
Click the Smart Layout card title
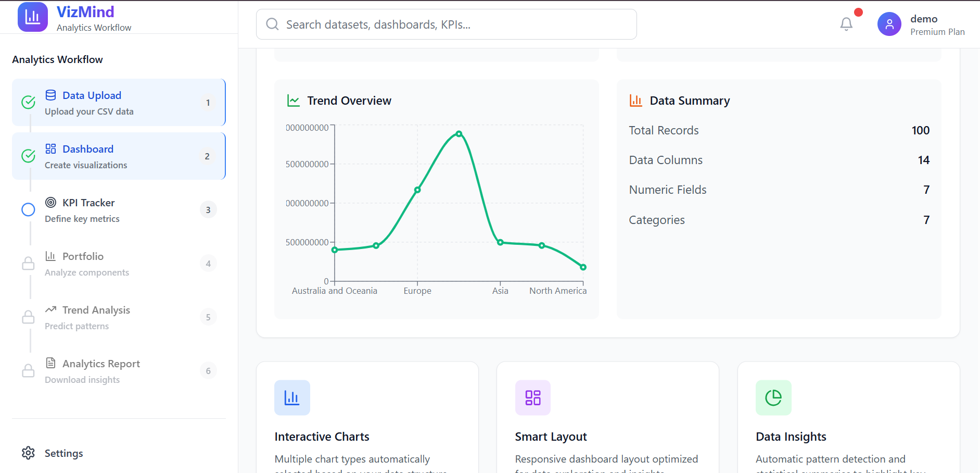coord(551,437)
